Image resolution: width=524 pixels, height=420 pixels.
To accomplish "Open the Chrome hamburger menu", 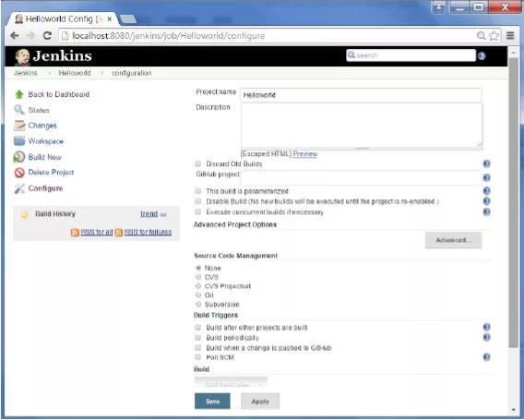I will [510, 35].
